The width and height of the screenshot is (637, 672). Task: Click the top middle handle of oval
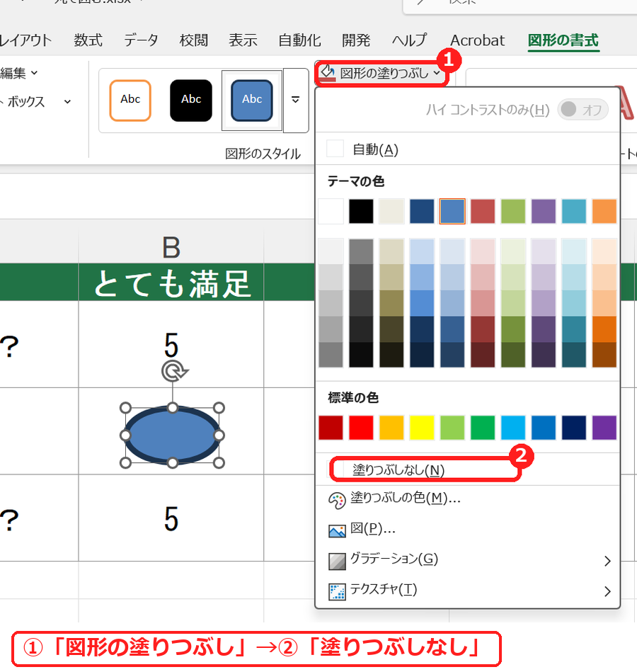[172, 408]
